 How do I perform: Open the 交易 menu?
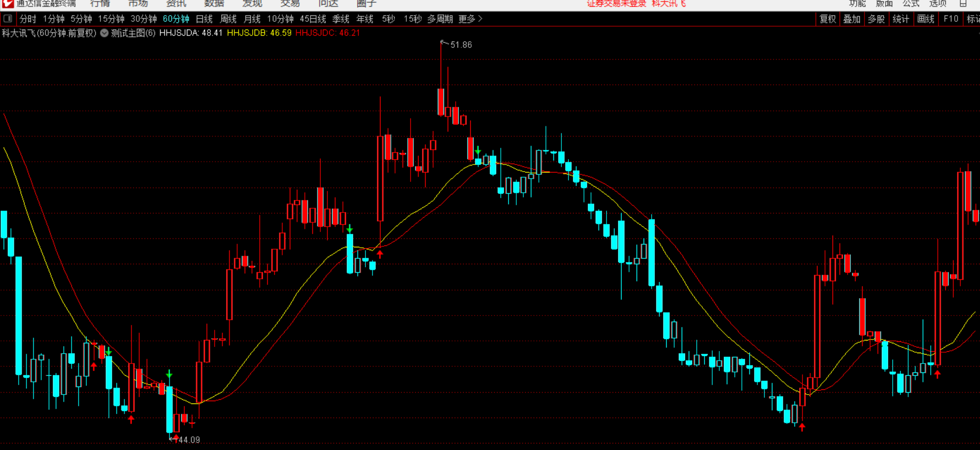click(290, 4)
